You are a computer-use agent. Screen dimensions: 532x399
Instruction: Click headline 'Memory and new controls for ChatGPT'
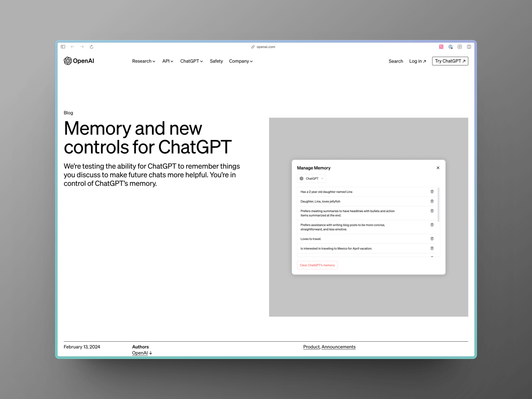[148, 137]
